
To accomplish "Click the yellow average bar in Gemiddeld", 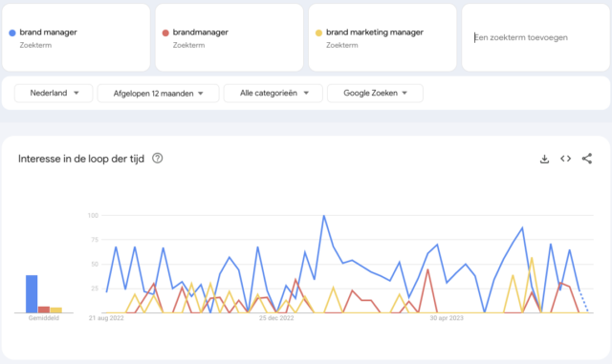I will [x=55, y=310].
